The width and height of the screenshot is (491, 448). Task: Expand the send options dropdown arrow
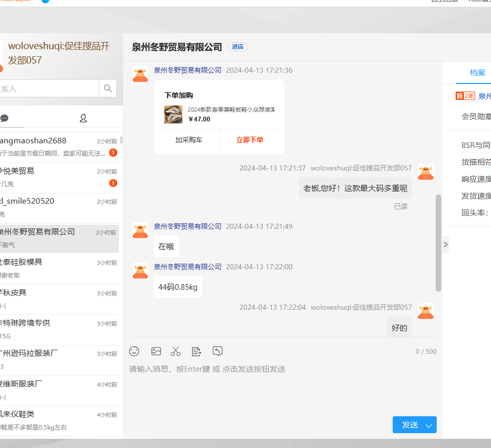coord(429,425)
